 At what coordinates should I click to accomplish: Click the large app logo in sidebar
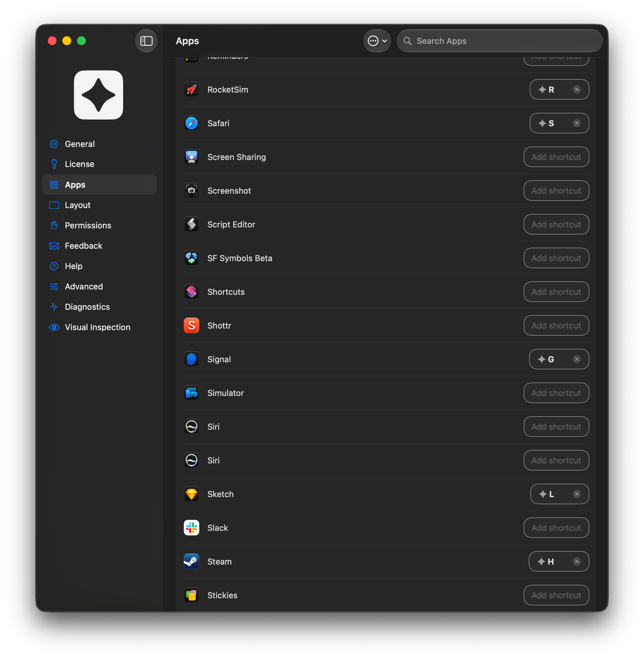98,95
